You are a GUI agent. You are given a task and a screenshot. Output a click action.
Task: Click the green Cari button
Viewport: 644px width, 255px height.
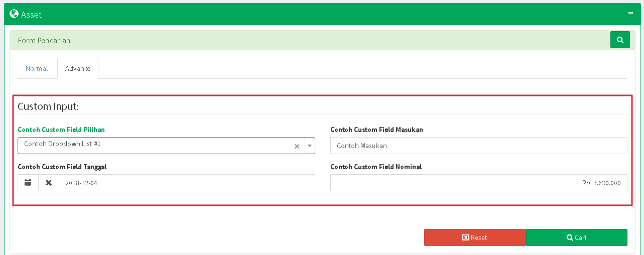click(576, 237)
